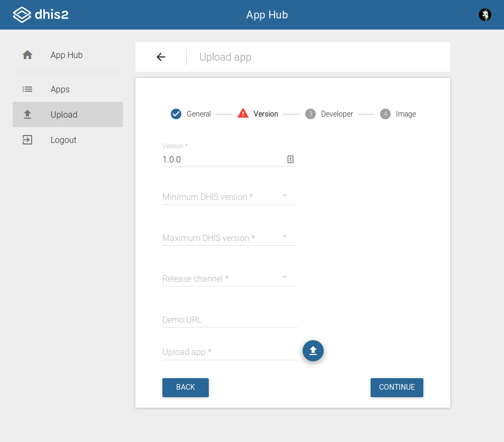Select Logout in the sidebar
Image resolution: width=504 pixels, height=442 pixels.
coord(67,140)
